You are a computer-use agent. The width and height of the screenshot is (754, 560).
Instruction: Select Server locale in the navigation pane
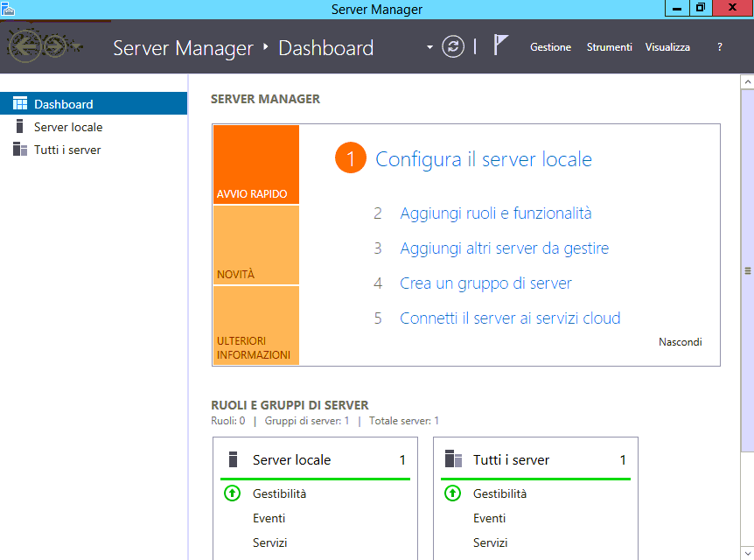point(94,127)
